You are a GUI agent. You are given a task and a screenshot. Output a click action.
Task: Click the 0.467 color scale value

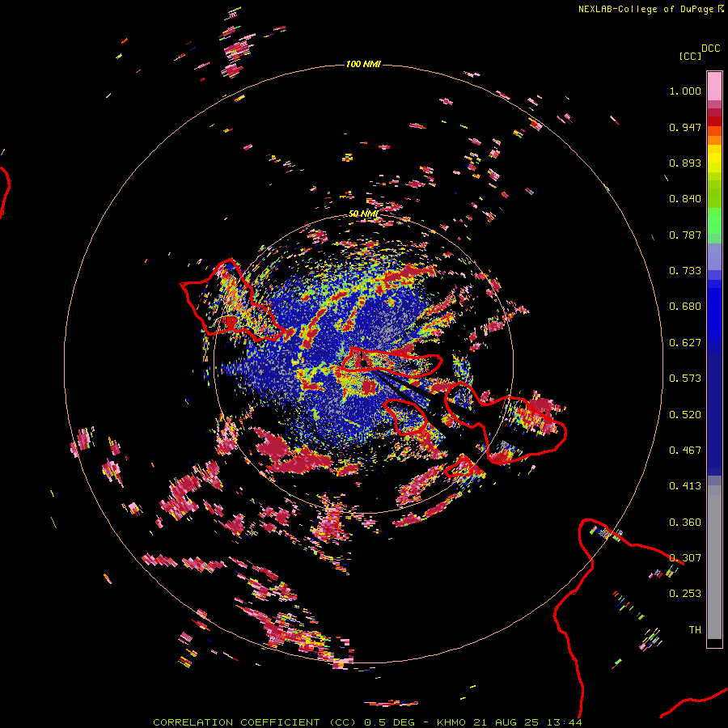[685, 451]
